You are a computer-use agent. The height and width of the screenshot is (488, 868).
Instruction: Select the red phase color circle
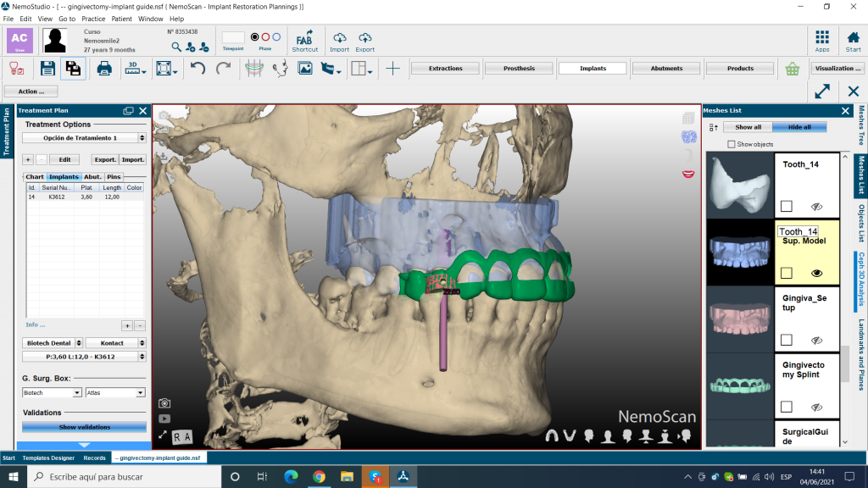(265, 37)
